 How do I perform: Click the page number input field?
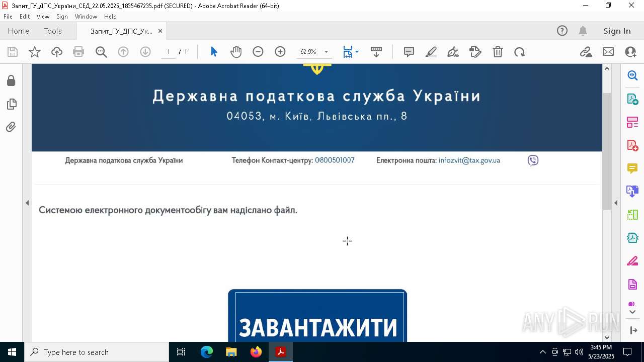(x=169, y=52)
